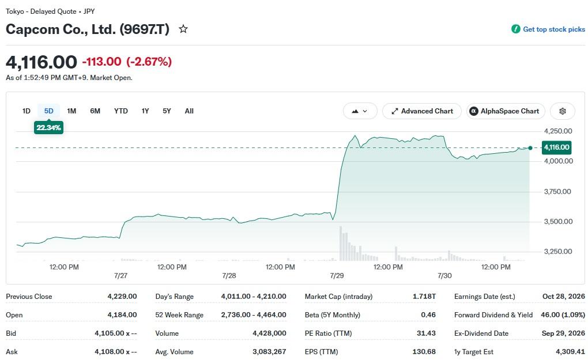Show the 5Y chart range
Screen dimensions: 588x364
pyautogui.click(x=167, y=111)
